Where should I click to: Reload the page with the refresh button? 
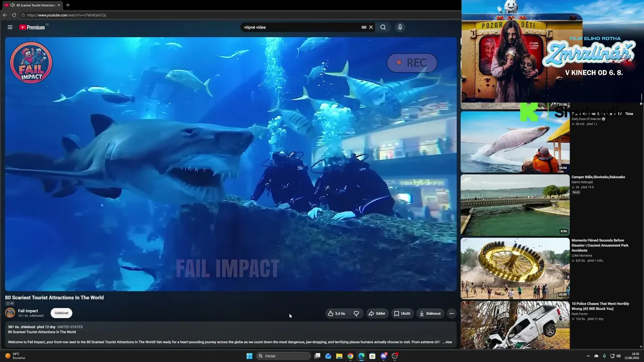(14, 15)
